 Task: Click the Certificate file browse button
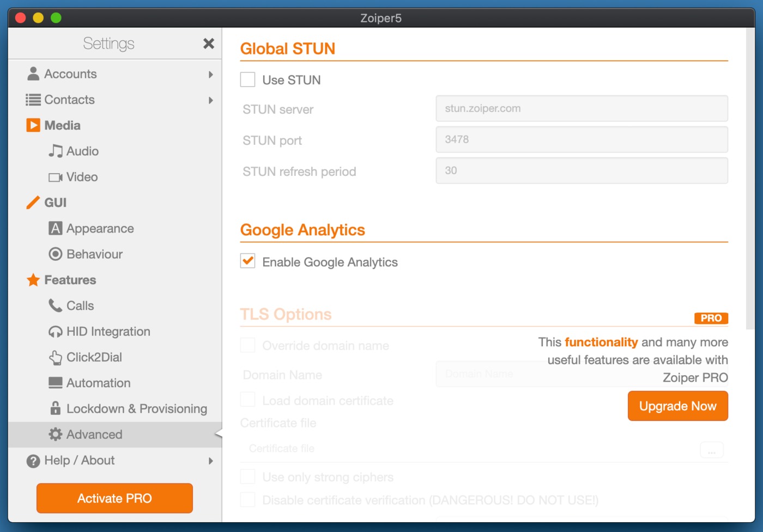coord(711,450)
